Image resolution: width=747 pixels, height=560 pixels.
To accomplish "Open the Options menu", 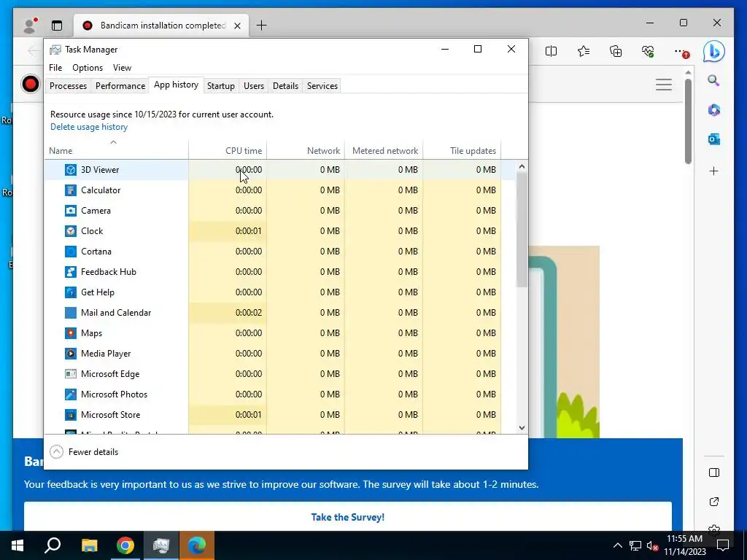I will point(88,68).
